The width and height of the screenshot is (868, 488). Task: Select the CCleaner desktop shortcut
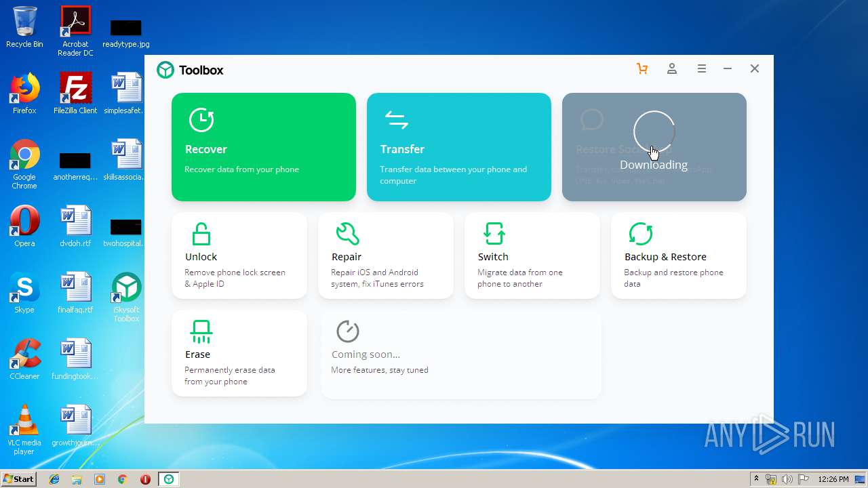tap(24, 359)
